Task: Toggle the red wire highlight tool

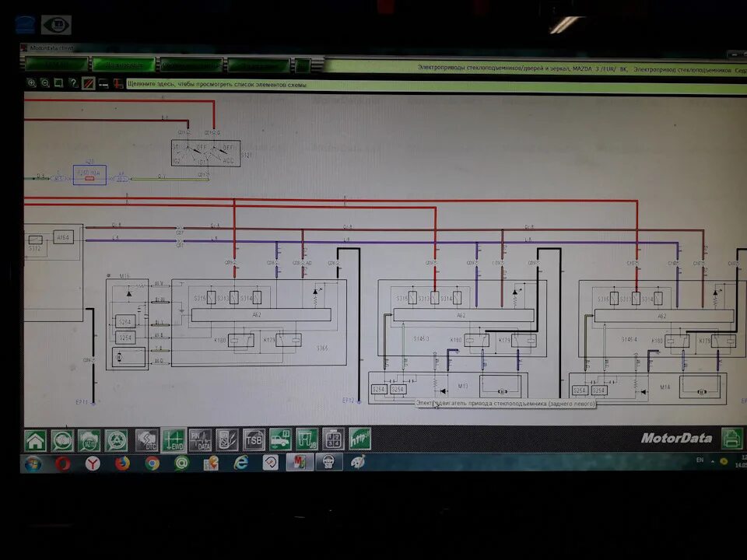Action: click(88, 84)
